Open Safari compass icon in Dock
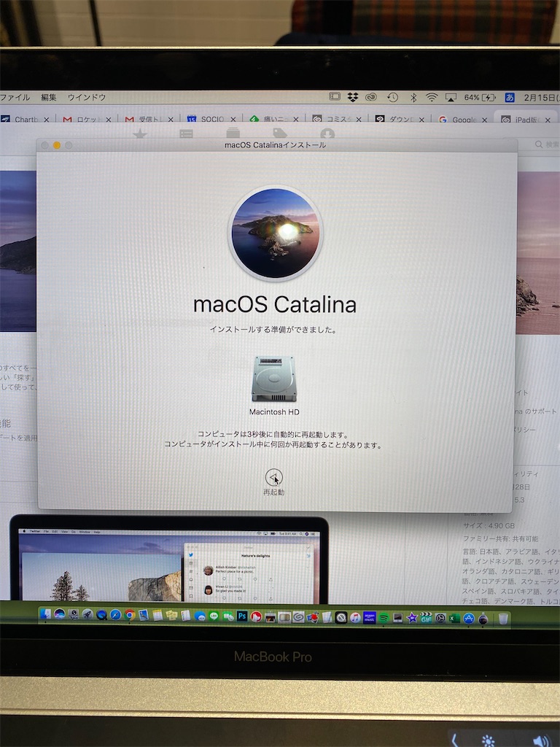The height and width of the screenshot is (747, 560). point(115,616)
